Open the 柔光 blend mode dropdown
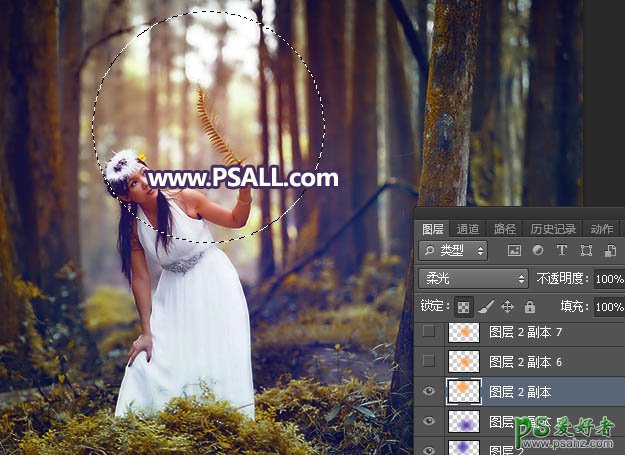This screenshot has width=625, height=455. [x=472, y=279]
